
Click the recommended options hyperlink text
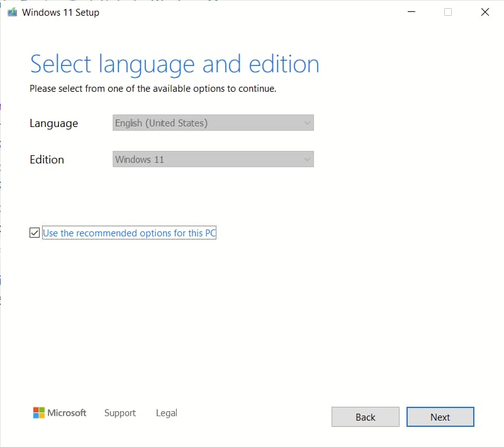point(128,233)
